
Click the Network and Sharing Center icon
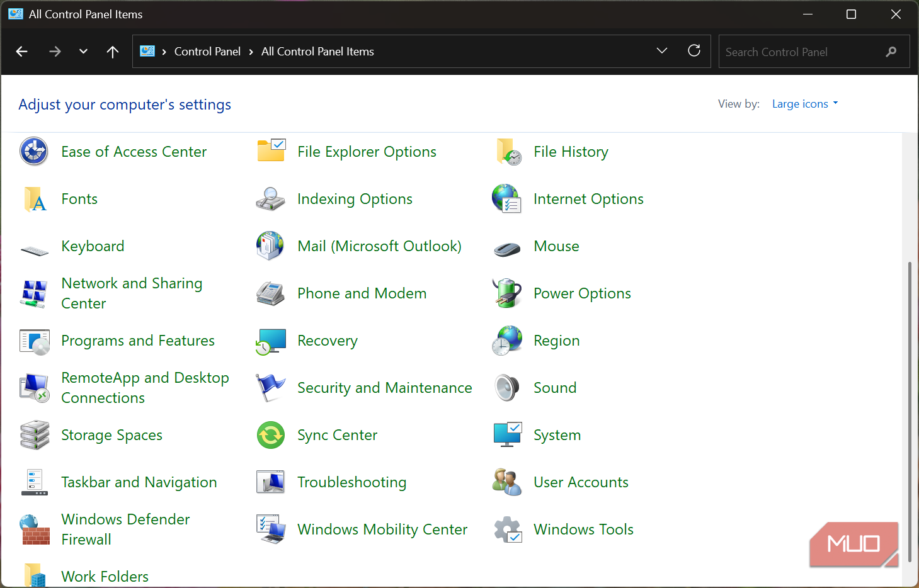pos(34,293)
